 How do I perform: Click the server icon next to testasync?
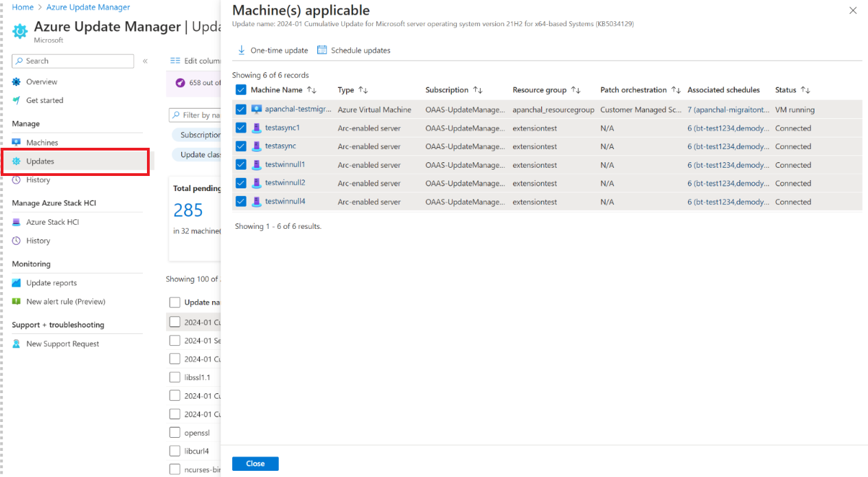[x=257, y=146]
